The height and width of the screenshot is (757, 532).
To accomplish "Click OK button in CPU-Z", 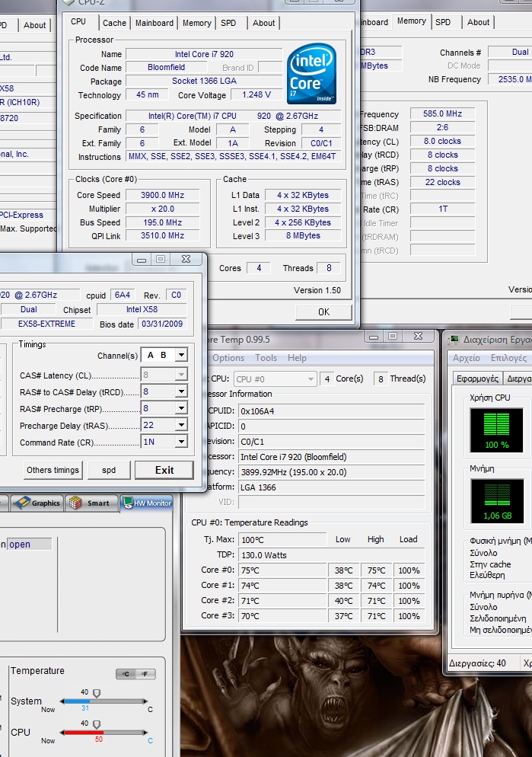I will click(323, 312).
